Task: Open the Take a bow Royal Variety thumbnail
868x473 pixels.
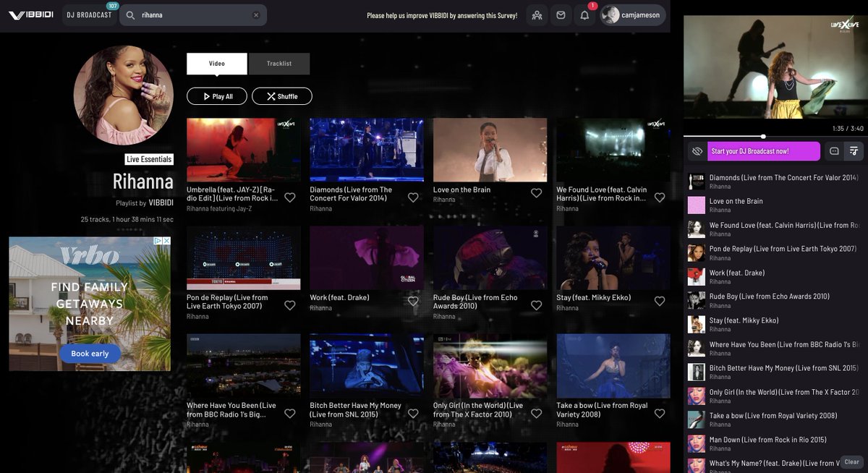Action: point(613,366)
